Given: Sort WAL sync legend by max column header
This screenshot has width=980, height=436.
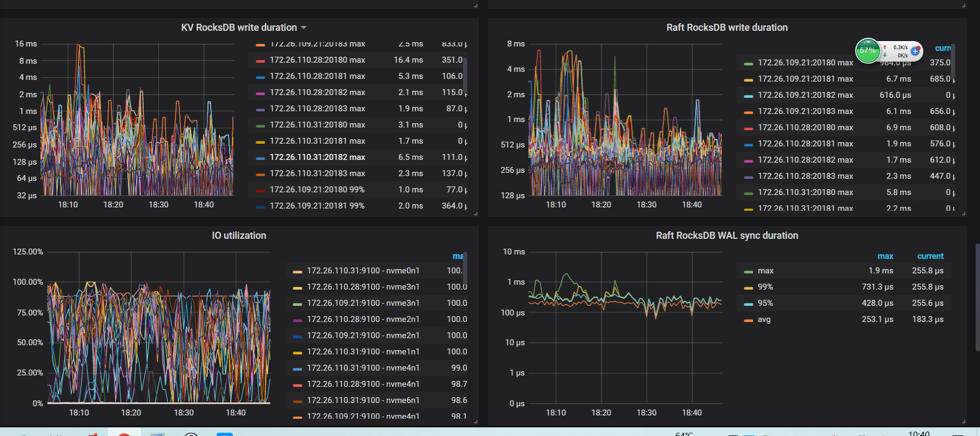Looking at the screenshot, I should pos(885,256).
